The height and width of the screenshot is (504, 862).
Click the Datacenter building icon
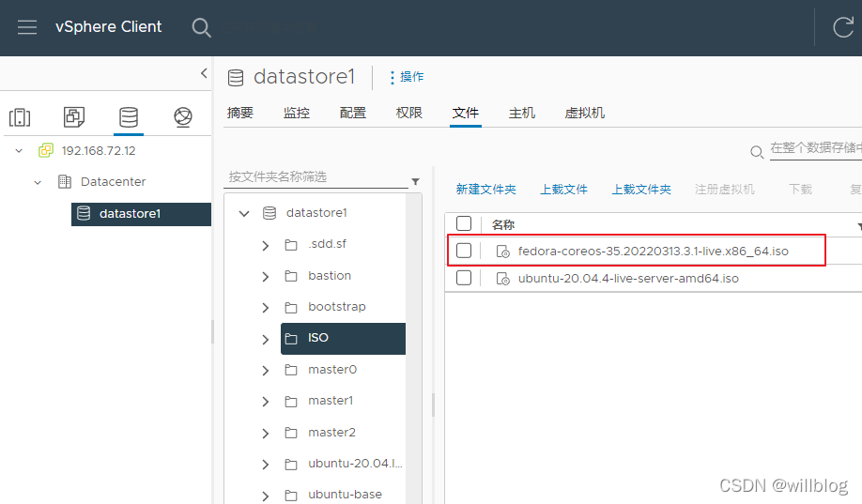pyautogui.click(x=65, y=181)
